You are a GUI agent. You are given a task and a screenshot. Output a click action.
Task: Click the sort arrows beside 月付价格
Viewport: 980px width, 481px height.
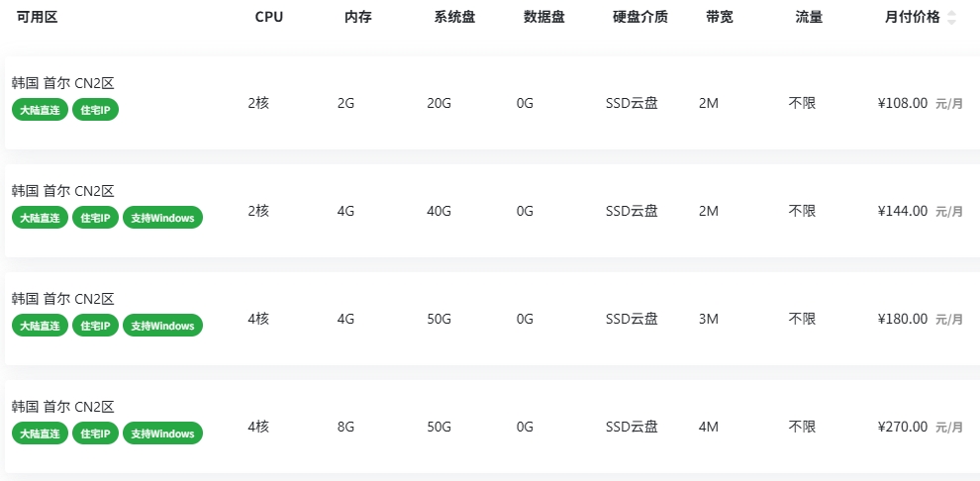tap(951, 18)
